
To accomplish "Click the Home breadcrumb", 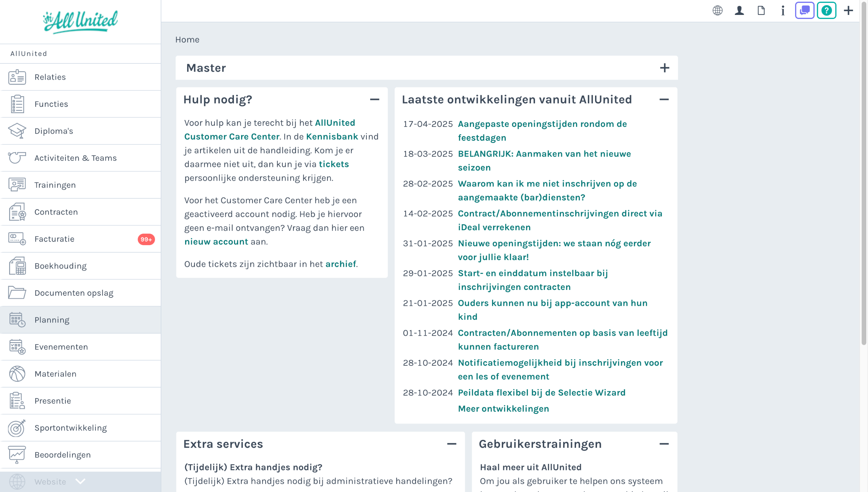I will (x=187, y=40).
